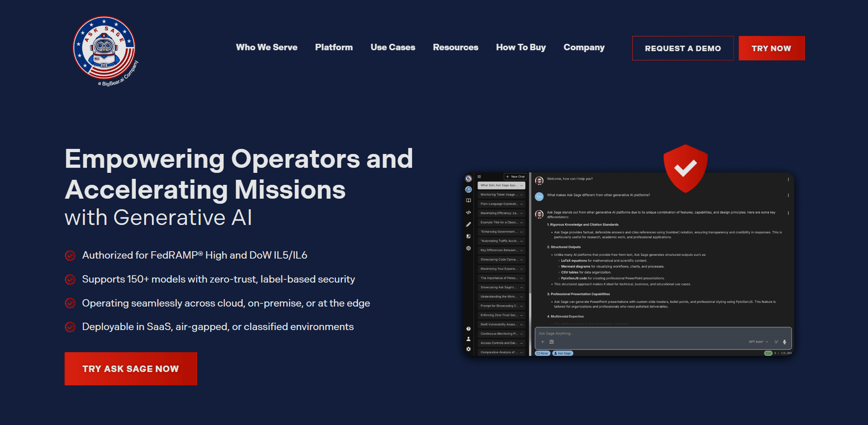Image resolution: width=868 pixels, height=425 pixels.
Task: Click the Try Ask Sage Now button
Action: 131,369
